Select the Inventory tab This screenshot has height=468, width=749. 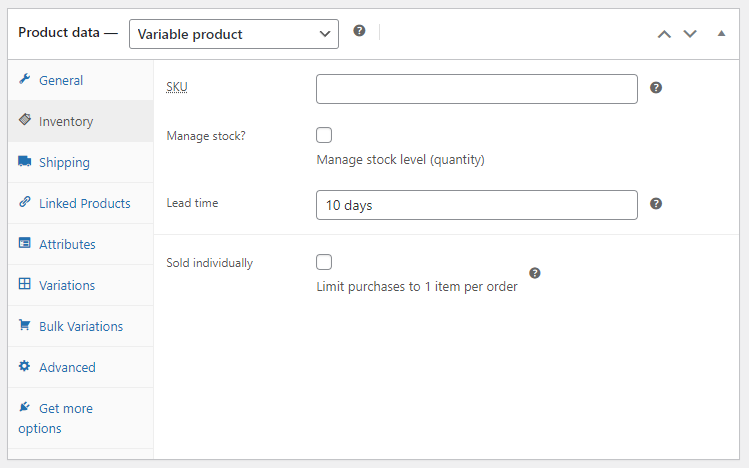[81, 121]
